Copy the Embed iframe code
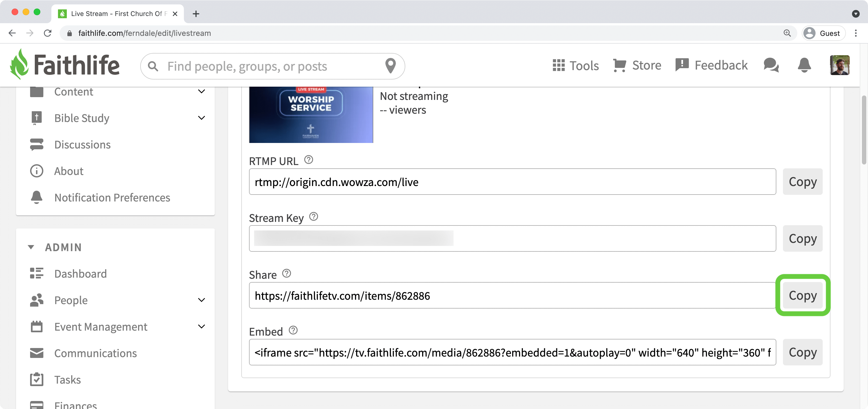 [802, 352]
